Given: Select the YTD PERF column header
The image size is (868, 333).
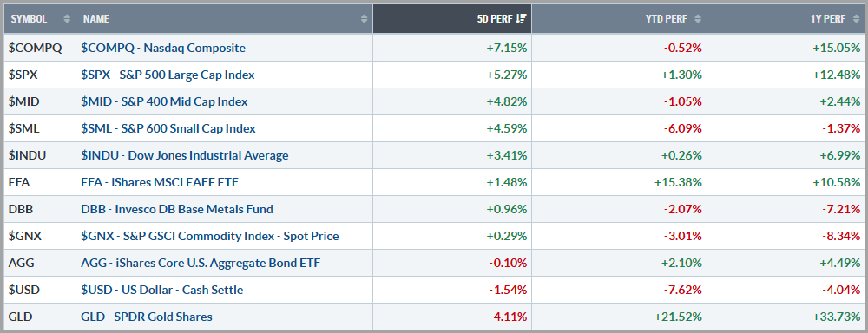Looking at the screenshot, I should click(620, 19).
